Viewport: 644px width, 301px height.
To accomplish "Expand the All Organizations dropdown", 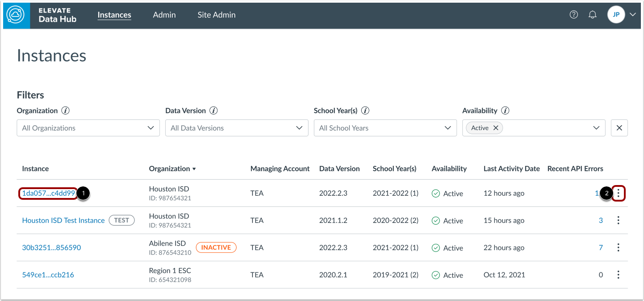I will 88,128.
